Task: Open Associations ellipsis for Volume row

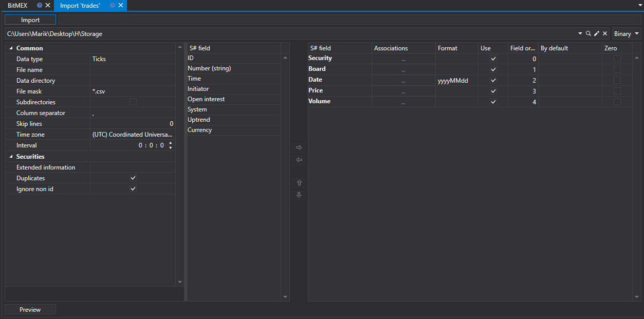Action: click(x=403, y=102)
